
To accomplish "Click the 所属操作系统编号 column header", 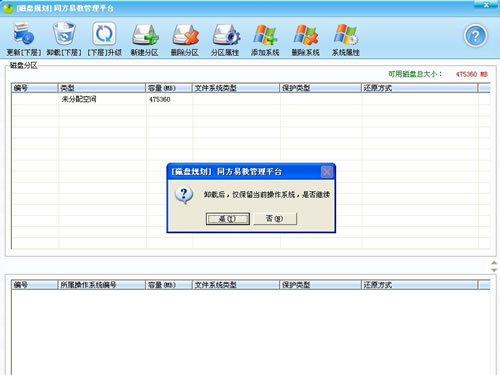I will 102,285.
